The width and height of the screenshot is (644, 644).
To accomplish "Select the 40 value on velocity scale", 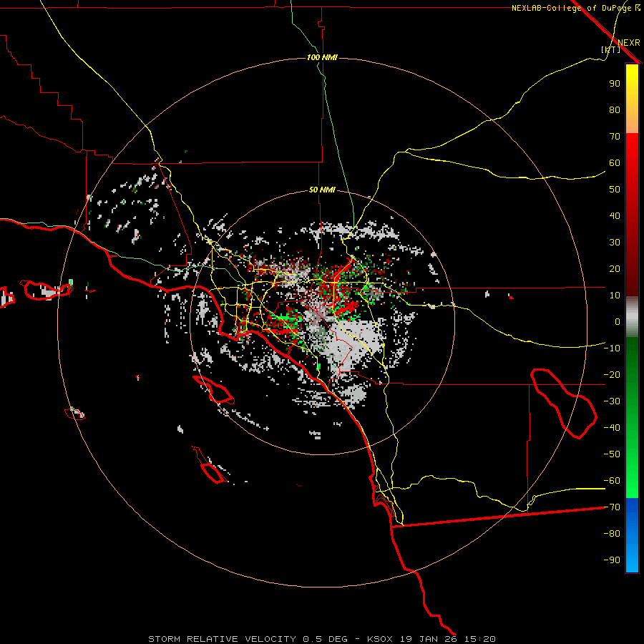I will 615,216.
